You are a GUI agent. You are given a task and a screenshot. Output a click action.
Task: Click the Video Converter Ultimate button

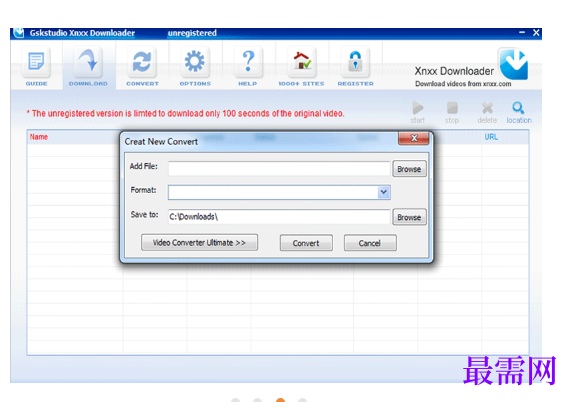pos(199,243)
